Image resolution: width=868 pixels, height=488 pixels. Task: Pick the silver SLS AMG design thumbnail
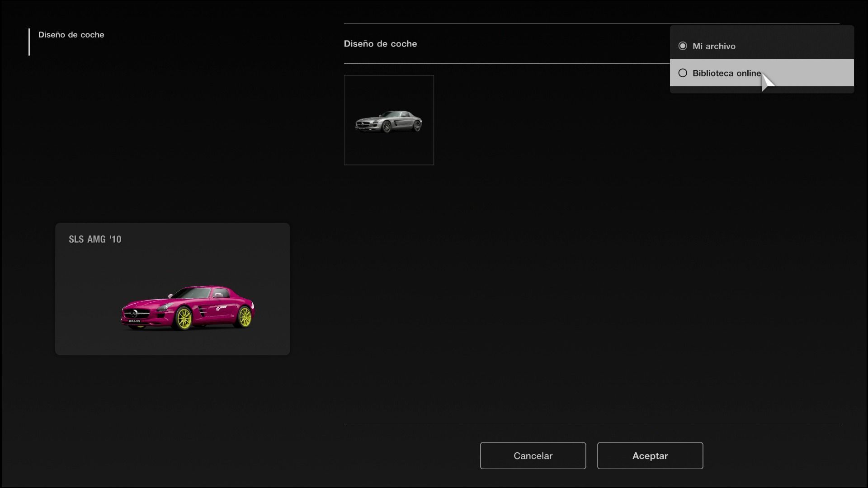(x=389, y=120)
